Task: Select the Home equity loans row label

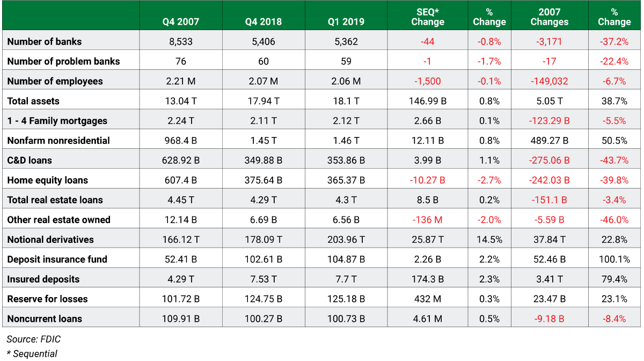Action: [47, 180]
